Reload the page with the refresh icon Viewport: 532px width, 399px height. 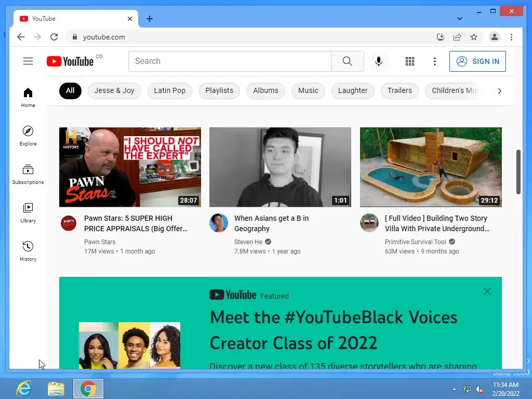click(54, 37)
